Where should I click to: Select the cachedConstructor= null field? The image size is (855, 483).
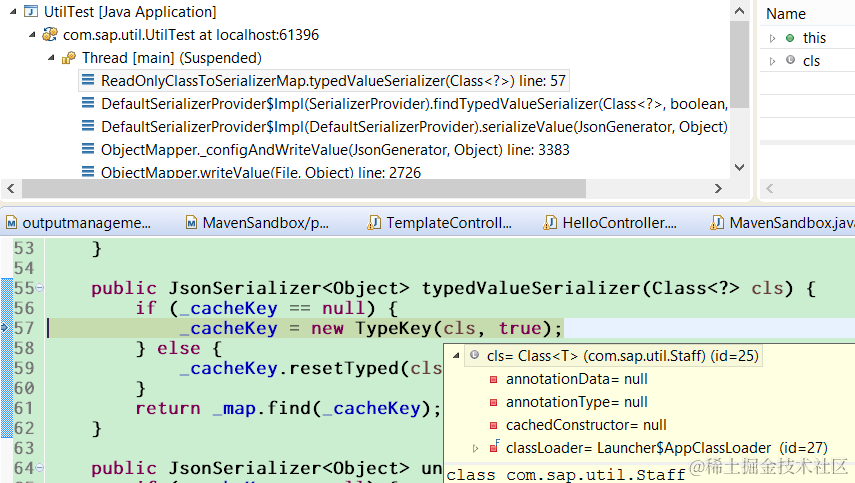pyautogui.click(x=579, y=425)
